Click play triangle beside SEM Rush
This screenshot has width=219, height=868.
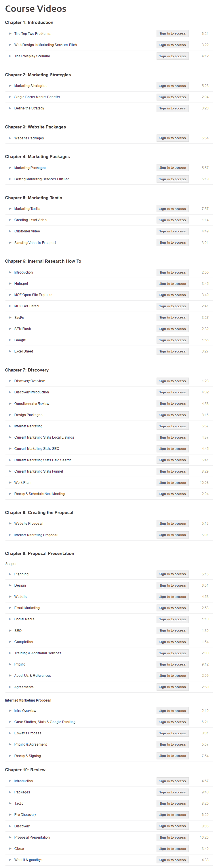click(10, 329)
